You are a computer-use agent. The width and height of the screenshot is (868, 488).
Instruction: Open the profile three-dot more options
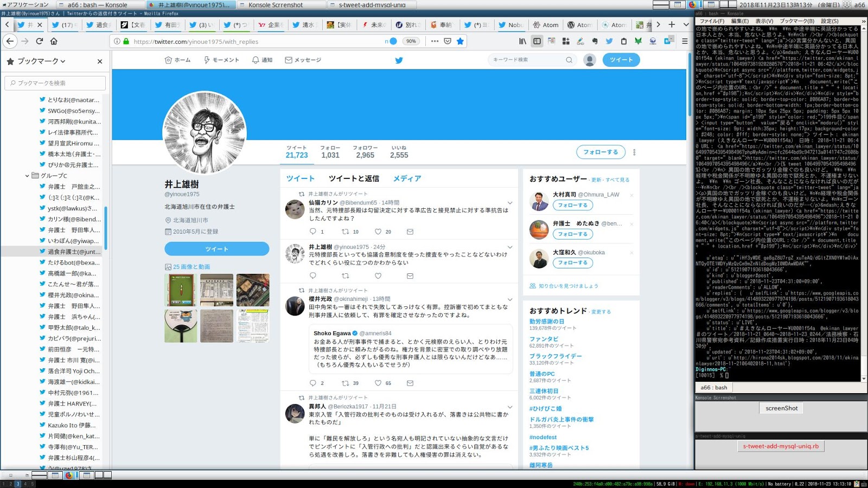pos(634,152)
